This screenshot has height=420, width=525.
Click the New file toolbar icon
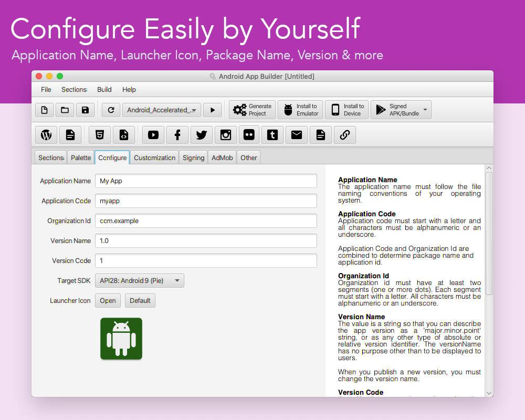point(44,110)
